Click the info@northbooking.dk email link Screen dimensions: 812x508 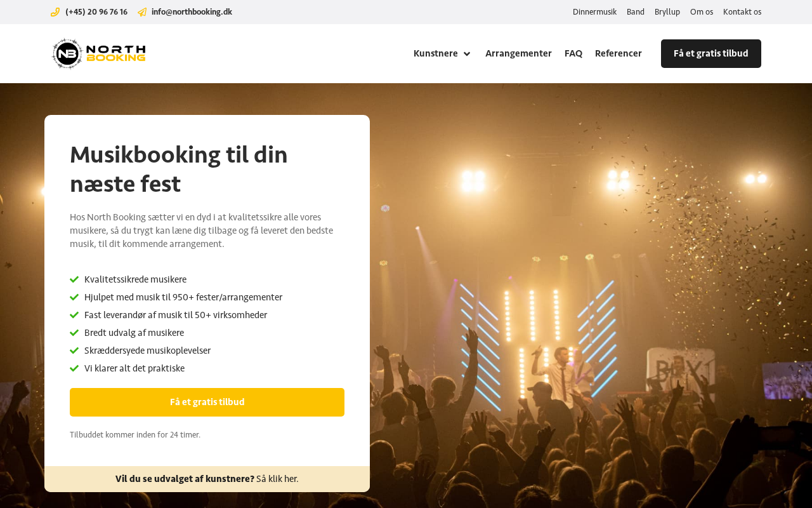click(x=192, y=12)
